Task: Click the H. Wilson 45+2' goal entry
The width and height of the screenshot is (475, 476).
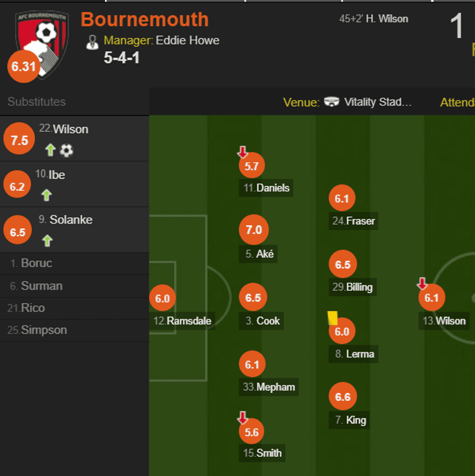Action: (374, 19)
